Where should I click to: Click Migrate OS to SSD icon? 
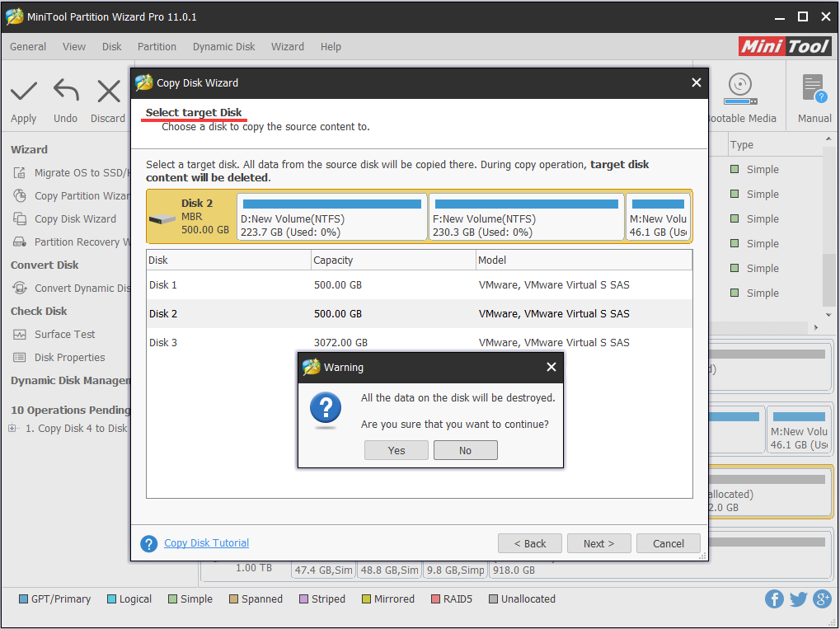(20, 172)
